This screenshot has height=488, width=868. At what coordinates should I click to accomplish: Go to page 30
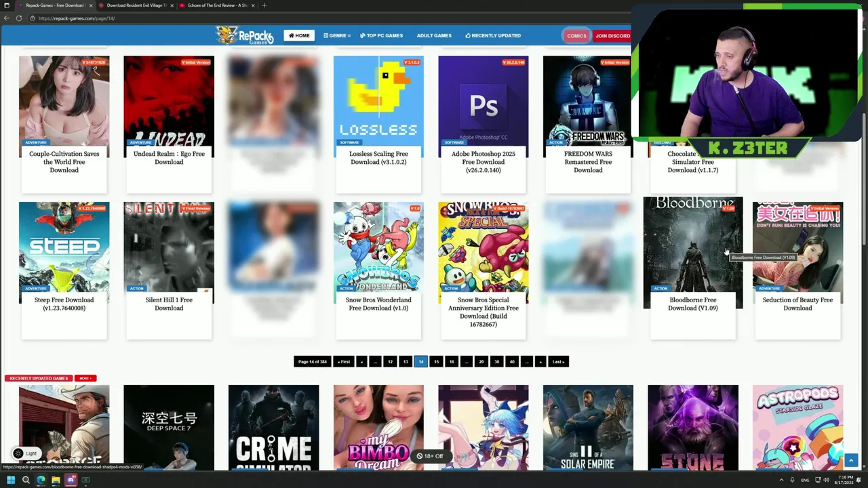pyautogui.click(x=496, y=361)
